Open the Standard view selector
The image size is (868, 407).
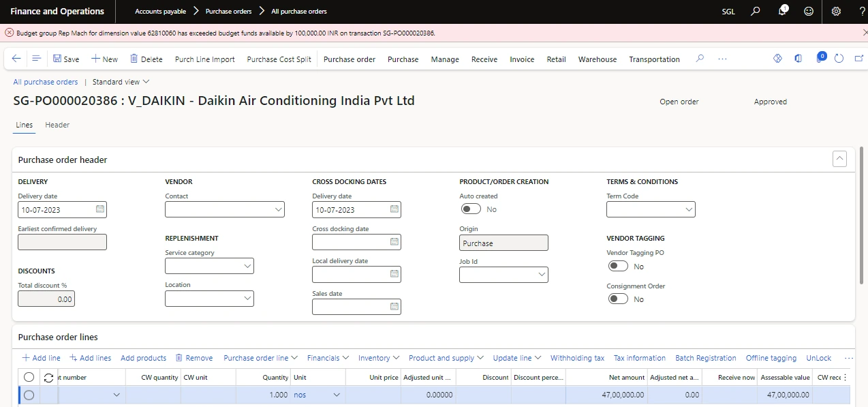point(121,82)
